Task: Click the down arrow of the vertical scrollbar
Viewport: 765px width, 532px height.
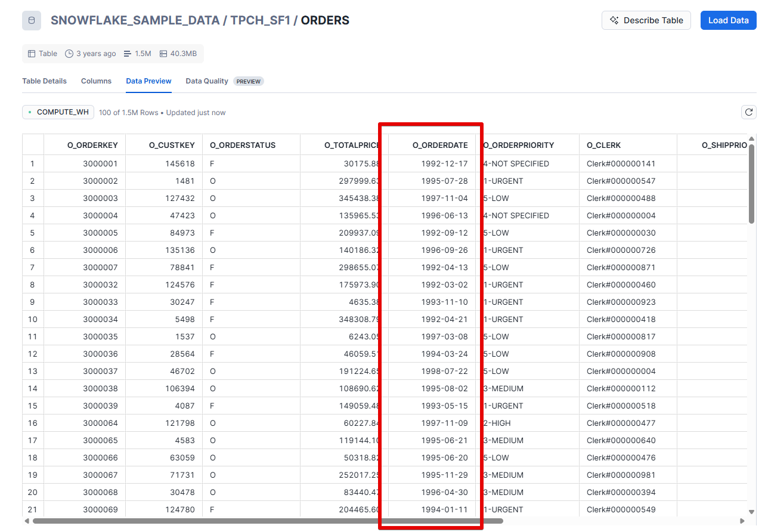Action: (752, 511)
